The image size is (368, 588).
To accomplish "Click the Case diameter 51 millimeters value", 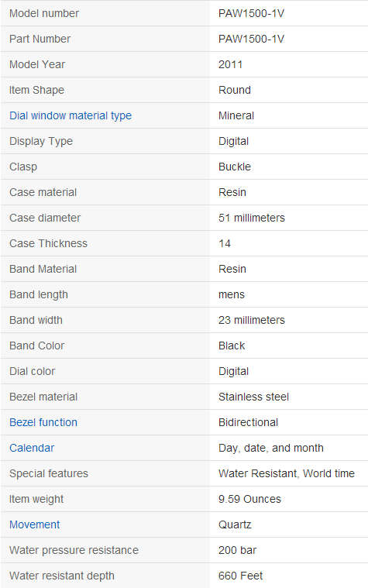I will point(252,218).
